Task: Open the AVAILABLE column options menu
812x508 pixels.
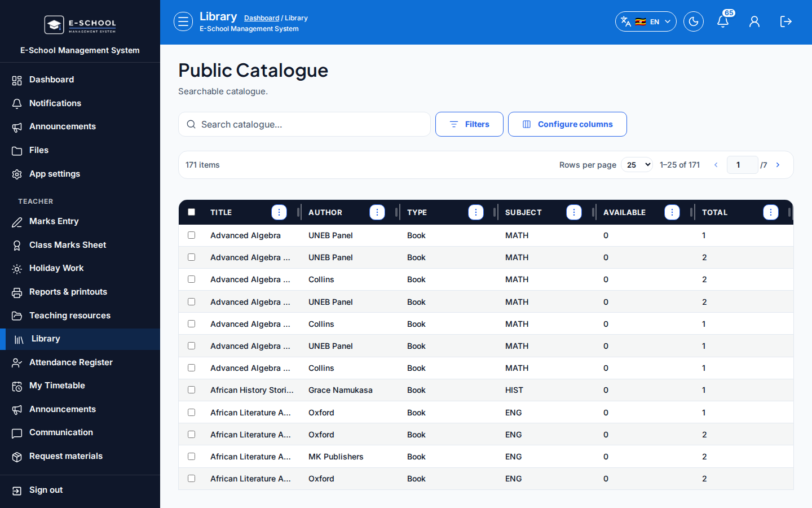Action: coord(672,212)
